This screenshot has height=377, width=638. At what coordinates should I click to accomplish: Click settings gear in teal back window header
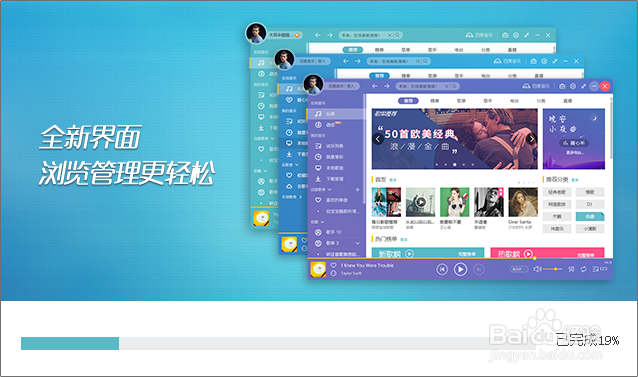(x=516, y=35)
